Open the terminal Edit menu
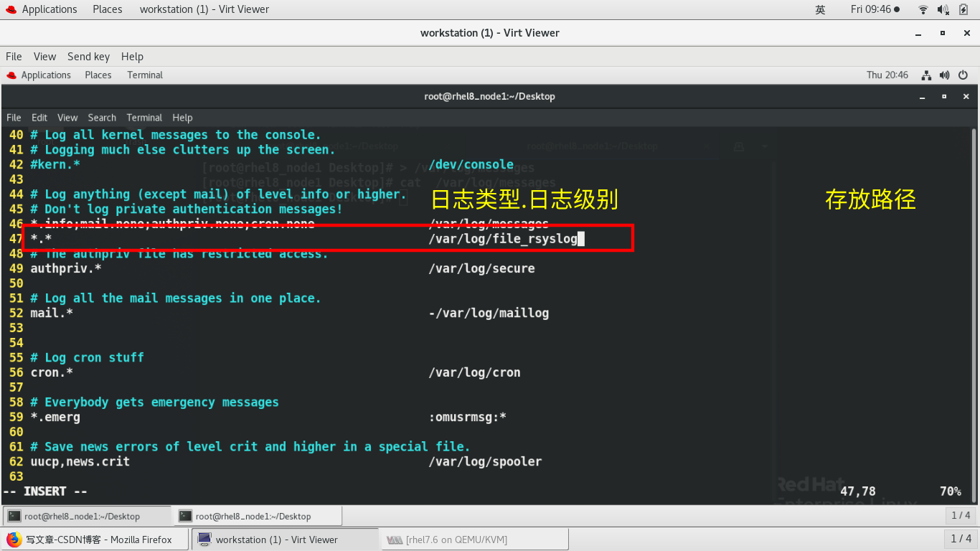 39,118
